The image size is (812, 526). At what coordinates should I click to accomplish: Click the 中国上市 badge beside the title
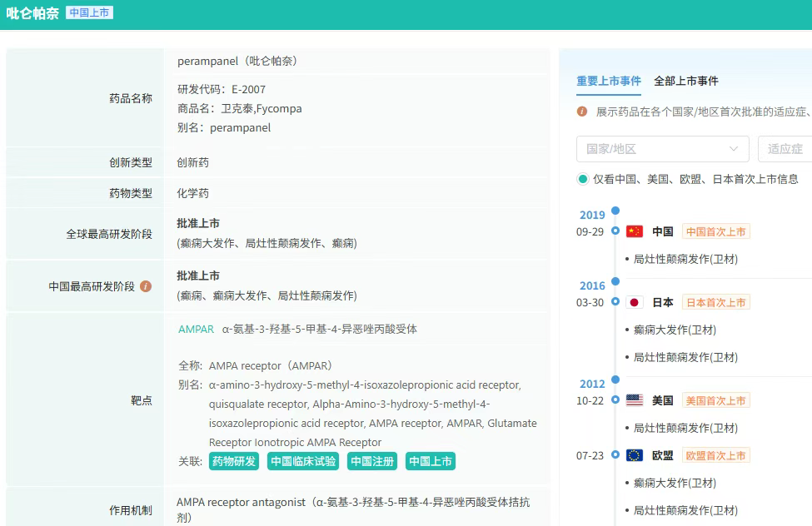click(89, 13)
